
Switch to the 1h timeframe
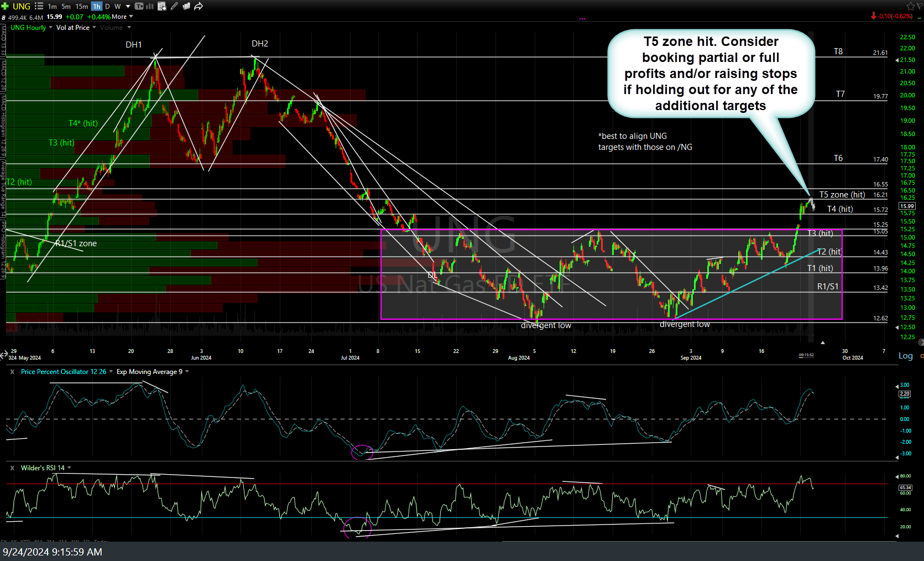click(x=97, y=6)
